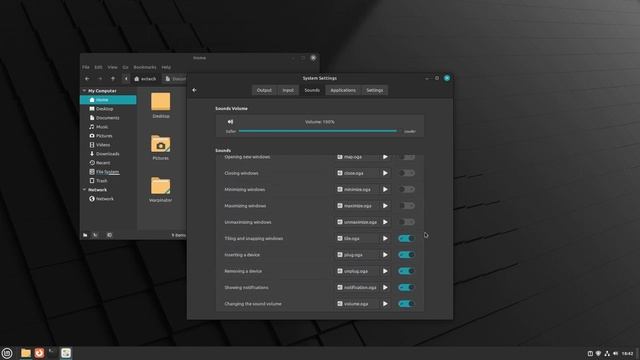
Task: Disable the Showing notifications sound toggle
Action: [407, 287]
